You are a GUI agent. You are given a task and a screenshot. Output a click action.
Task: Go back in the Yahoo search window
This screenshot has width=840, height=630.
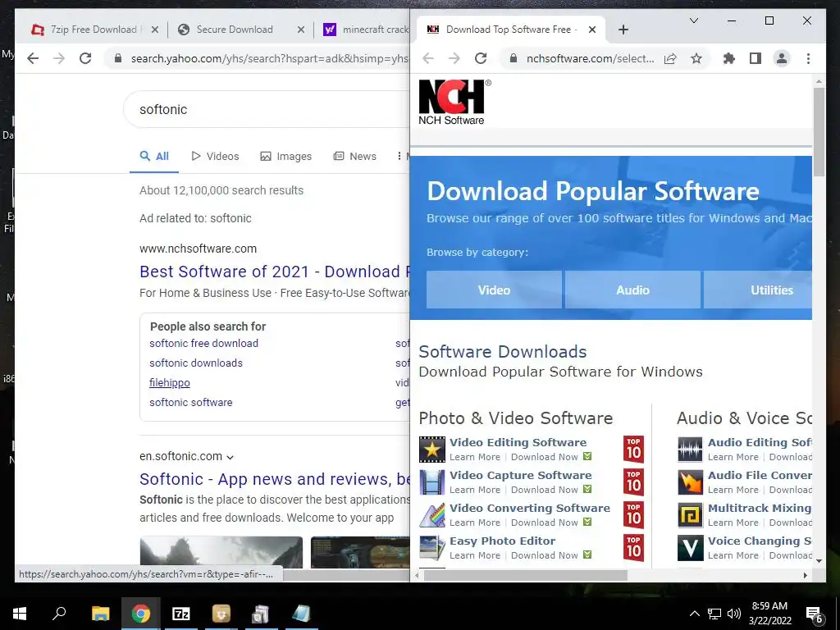click(x=33, y=58)
